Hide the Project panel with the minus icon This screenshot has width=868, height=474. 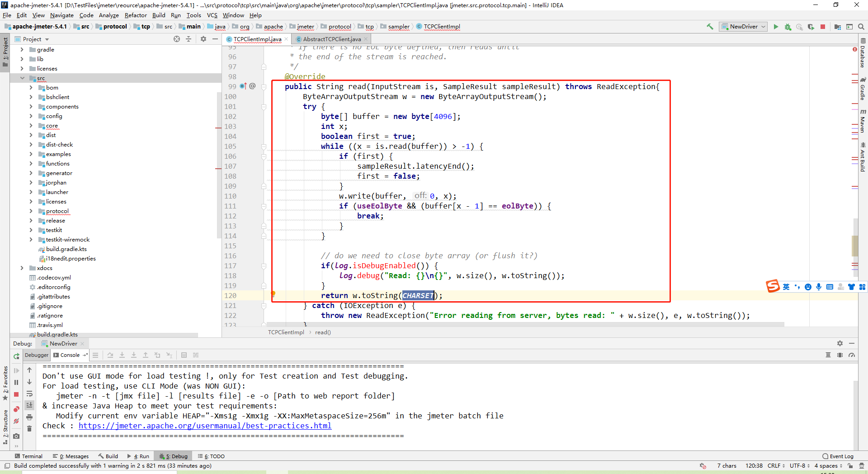point(215,39)
